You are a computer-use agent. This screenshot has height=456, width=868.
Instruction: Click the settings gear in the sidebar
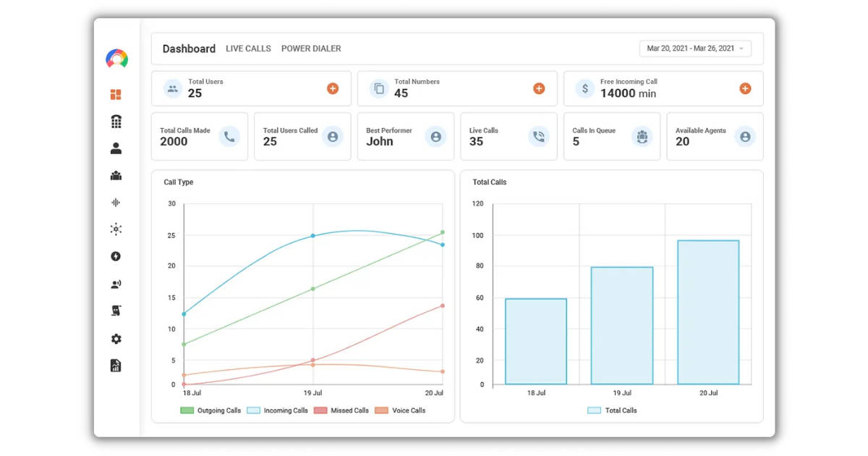tap(116, 339)
